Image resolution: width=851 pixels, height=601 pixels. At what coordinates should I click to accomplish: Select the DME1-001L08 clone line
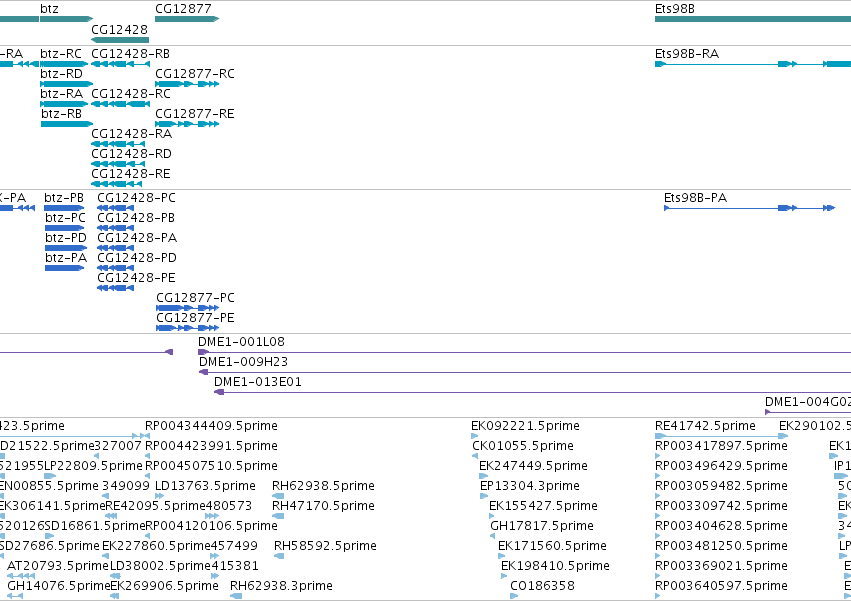[x=524, y=352]
